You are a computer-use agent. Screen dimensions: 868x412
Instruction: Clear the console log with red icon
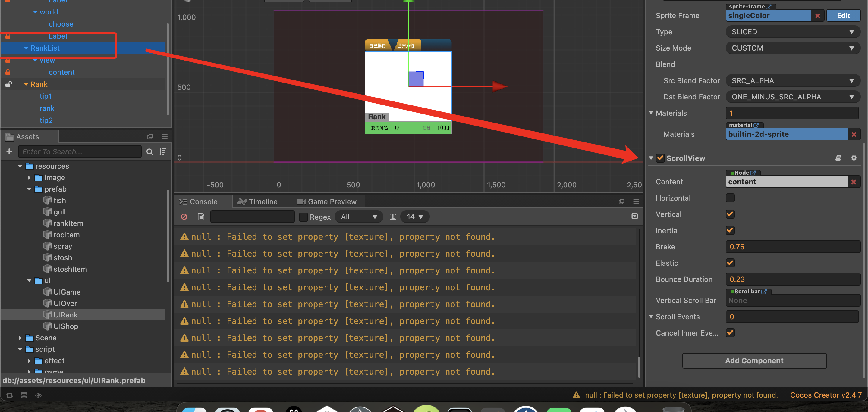184,217
